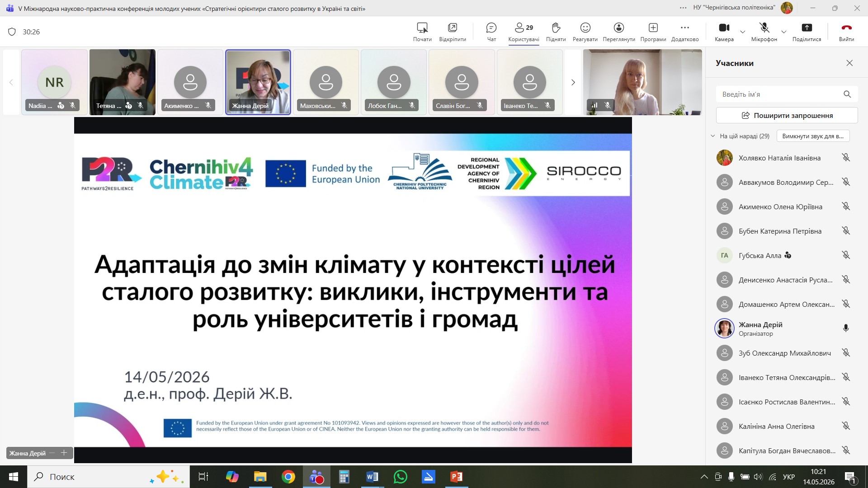Screen dimensions: 868x488
Task: Click Поширити запрошення button
Action: tap(787, 115)
